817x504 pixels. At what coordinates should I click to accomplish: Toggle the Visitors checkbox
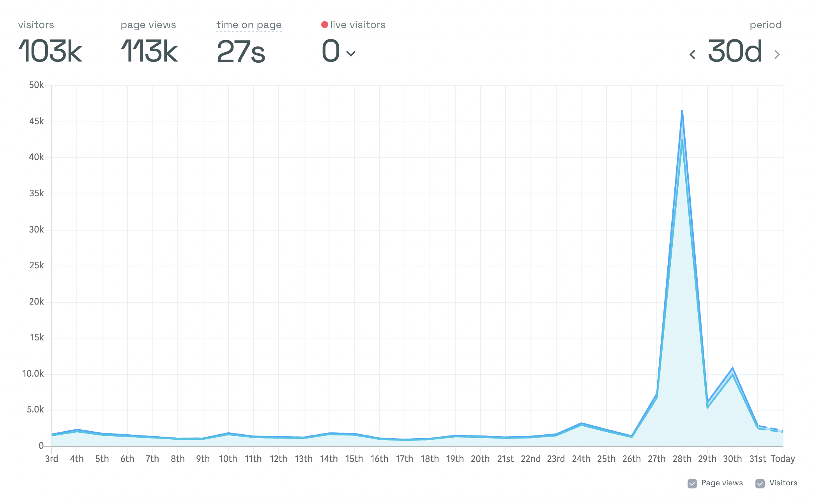pos(760,483)
